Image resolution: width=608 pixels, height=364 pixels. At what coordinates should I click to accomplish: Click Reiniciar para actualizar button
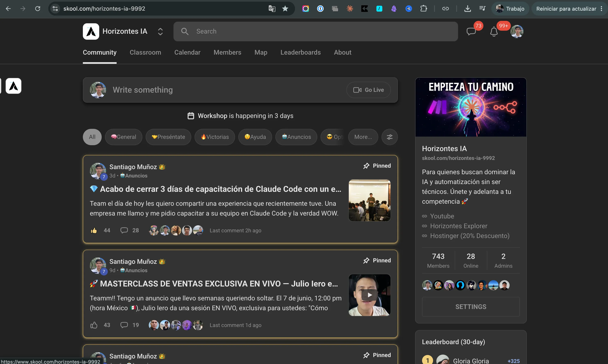pos(566,9)
